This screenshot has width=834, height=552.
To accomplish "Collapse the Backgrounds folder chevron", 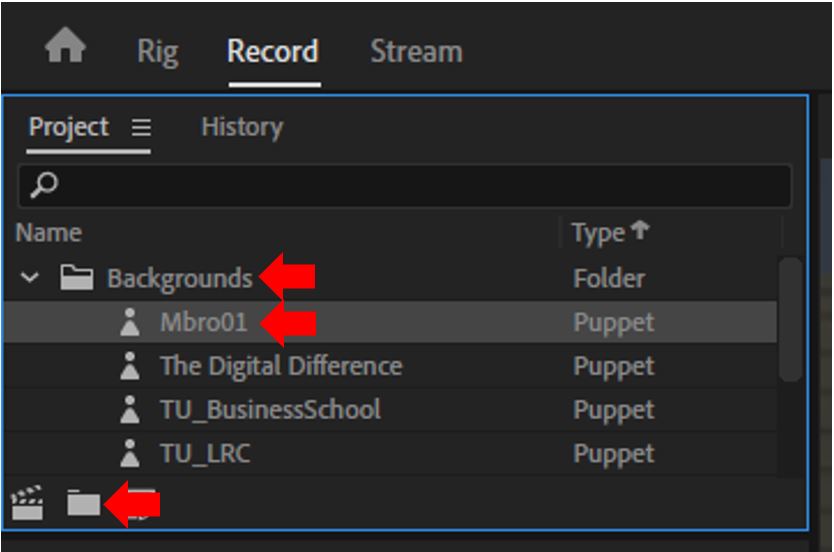I will (30, 278).
